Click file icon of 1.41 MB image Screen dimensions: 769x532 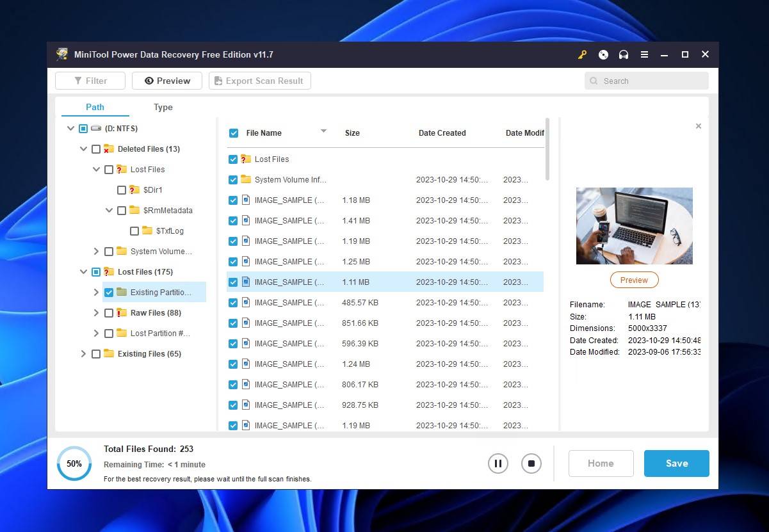pyautogui.click(x=246, y=220)
